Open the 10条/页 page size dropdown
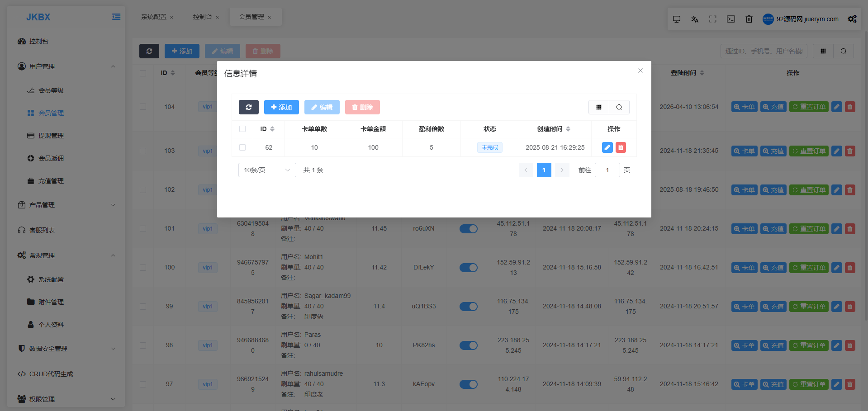Image resolution: width=868 pixels, height=411 pixels. 267,170
